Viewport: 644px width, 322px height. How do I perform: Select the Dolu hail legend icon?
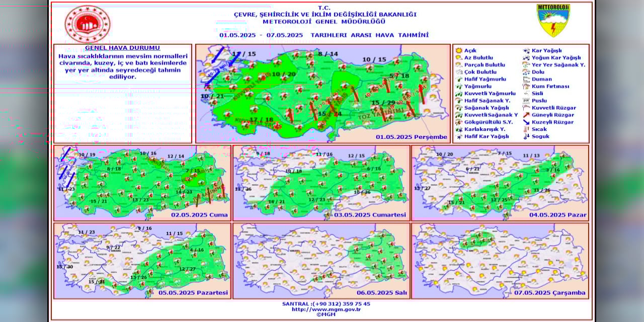[x=526, y=72]
